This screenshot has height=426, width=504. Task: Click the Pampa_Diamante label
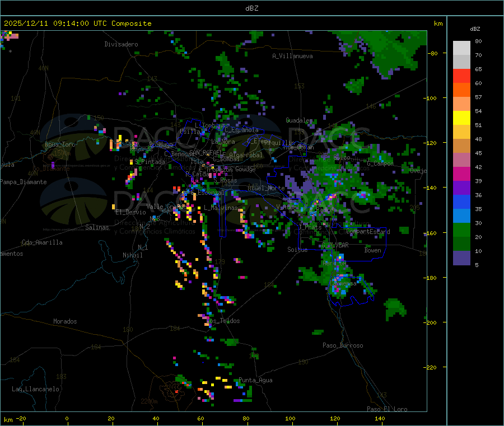pos(23,182)
